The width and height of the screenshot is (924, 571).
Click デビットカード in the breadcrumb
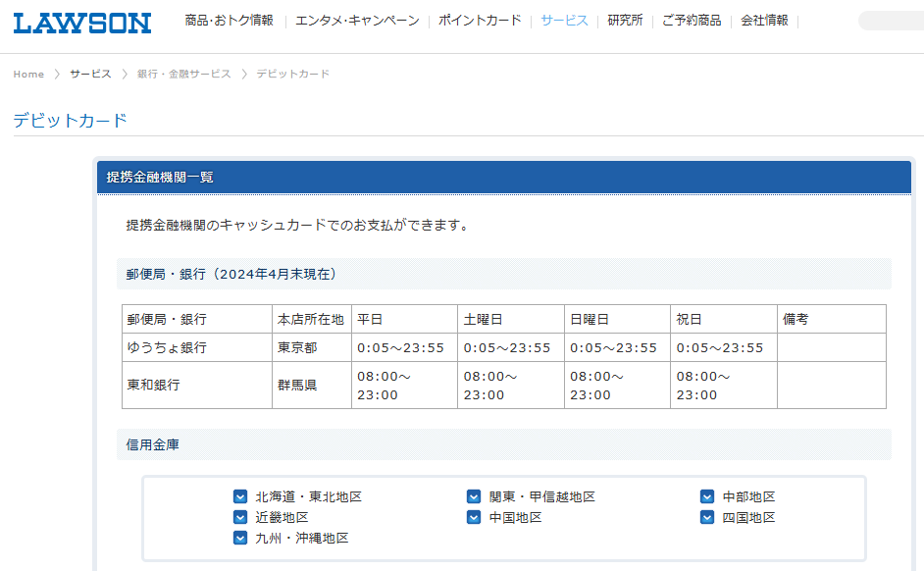coord(293,75)
